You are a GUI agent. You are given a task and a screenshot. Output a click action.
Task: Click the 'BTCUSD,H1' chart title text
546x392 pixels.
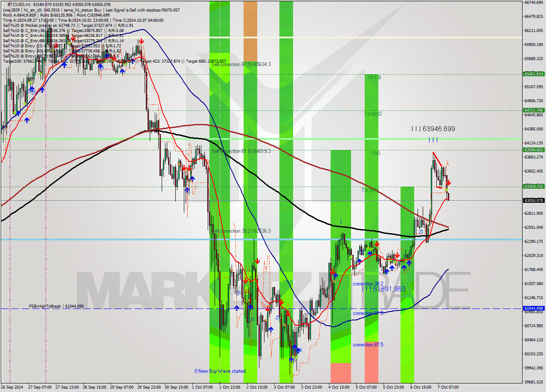click(x=19, y=4)
